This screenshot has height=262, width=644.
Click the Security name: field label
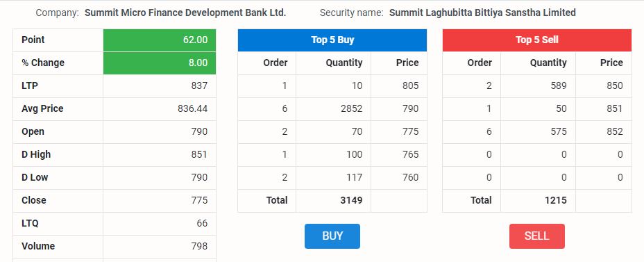pos(351,13)
